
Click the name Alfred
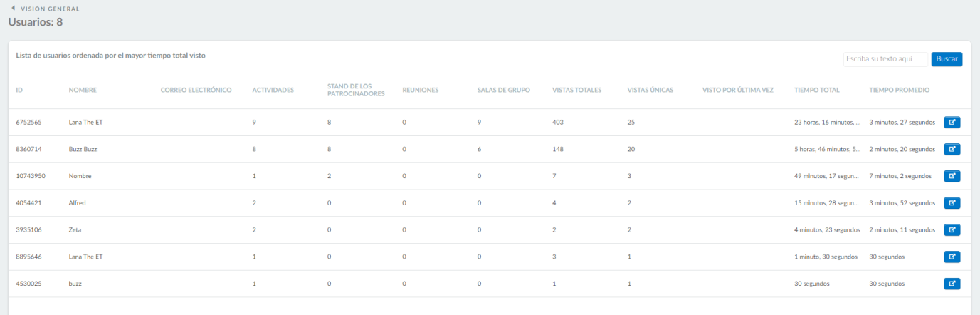pos(77,203)
